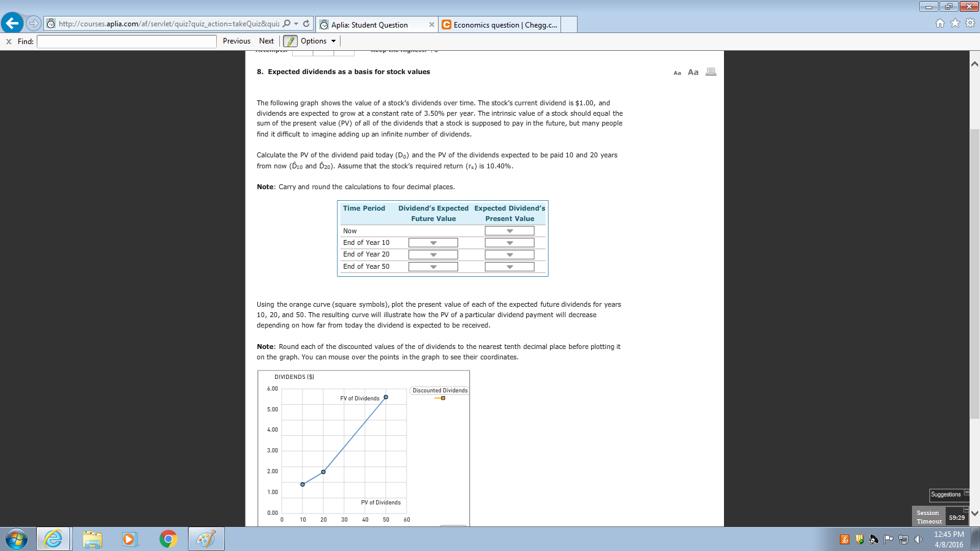This screenshot has height=551, width=980.
Task: Click the question title Expected dividends heading
Action: tap(349, 72)
